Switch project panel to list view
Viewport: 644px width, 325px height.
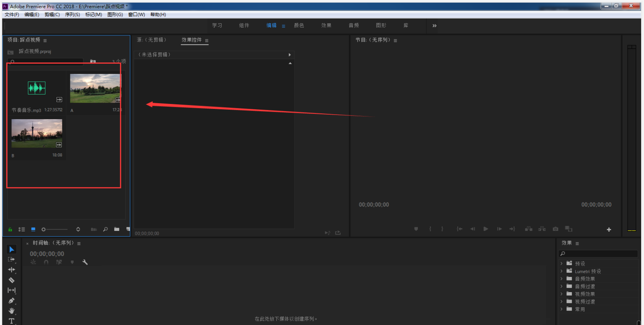coord(22,229)
